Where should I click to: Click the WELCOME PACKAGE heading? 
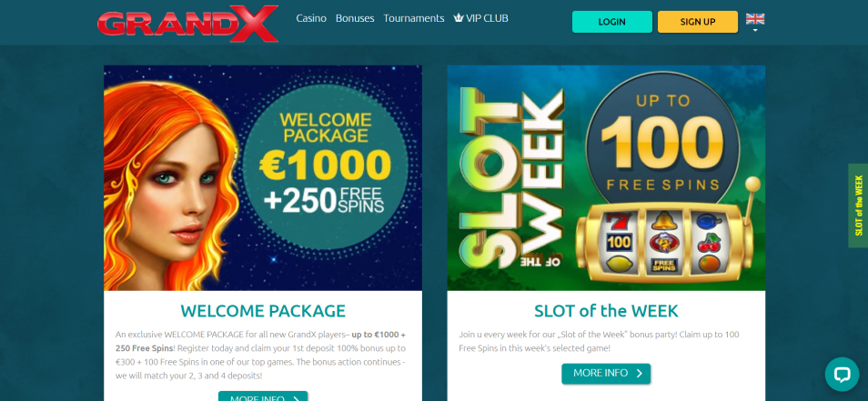click(x=263, y=311)
